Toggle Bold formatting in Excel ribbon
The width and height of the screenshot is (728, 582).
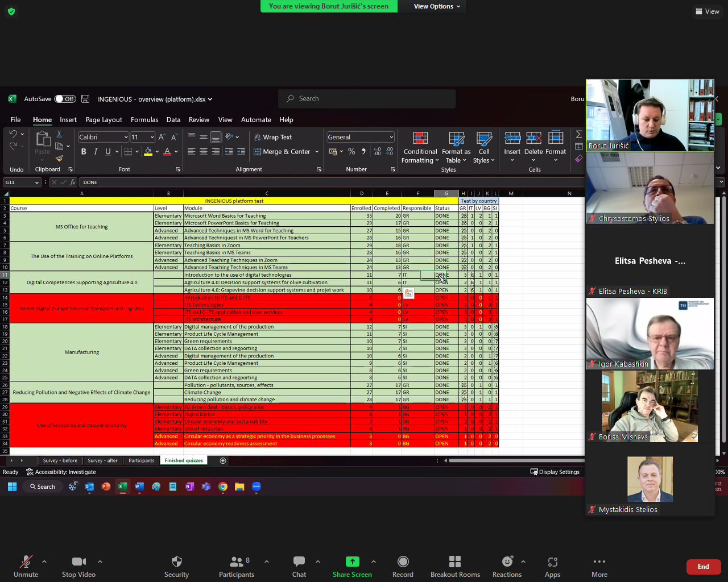point(84,152)
